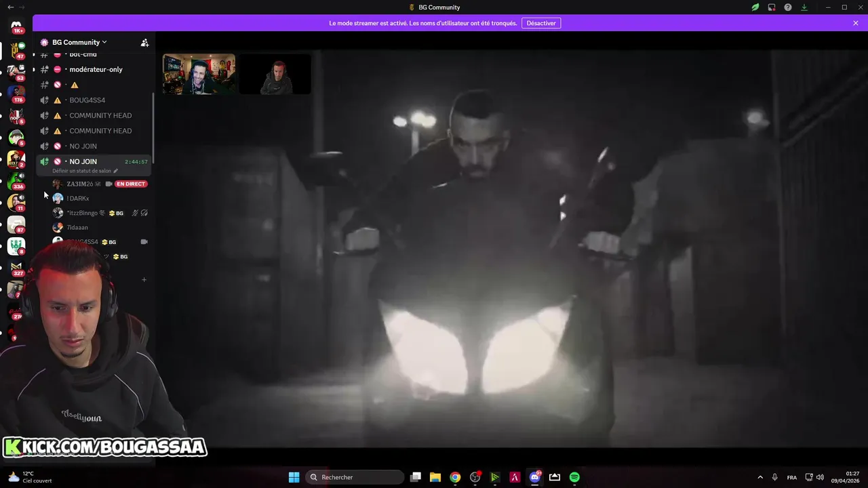Open the server icon with 8 badge

16,245
